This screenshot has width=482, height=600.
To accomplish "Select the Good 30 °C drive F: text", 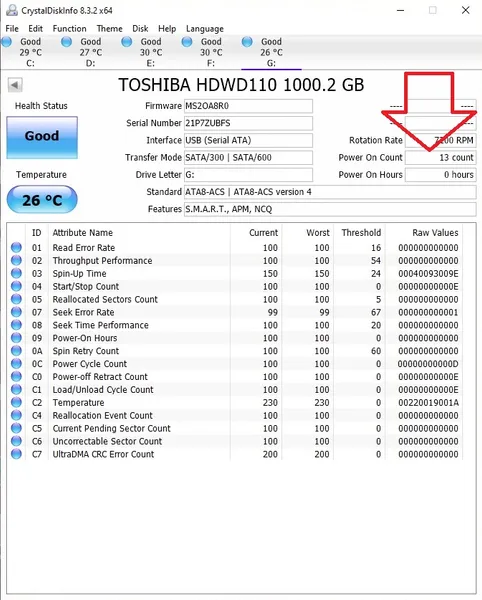I will (211, 52).
